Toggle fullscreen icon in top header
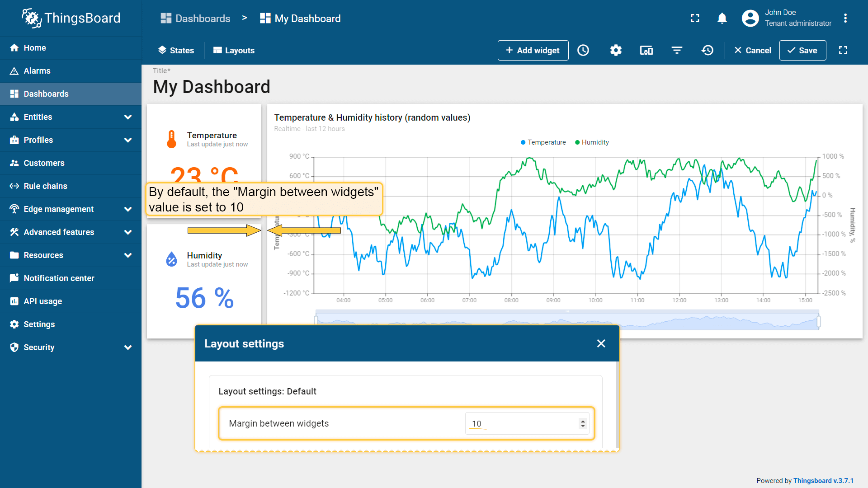Viewport: 868px width, 488px height. pyautogui.click(x=695, y=18)
